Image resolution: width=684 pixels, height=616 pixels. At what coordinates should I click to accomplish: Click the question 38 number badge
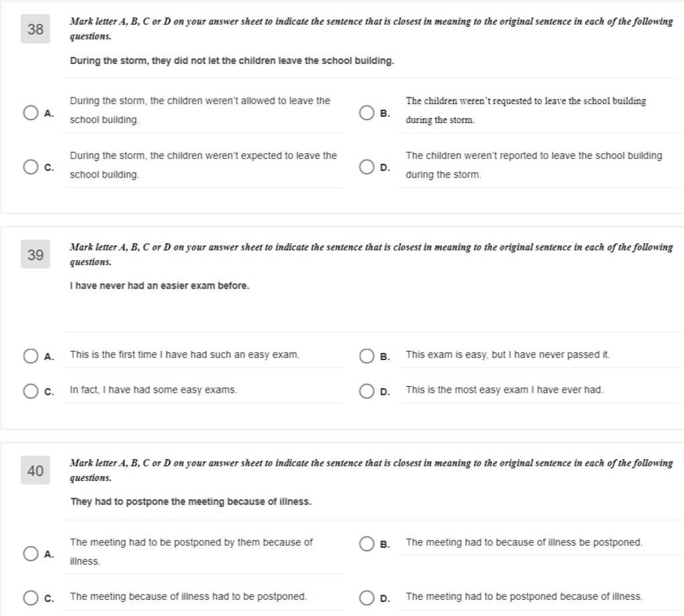(35, 29)
